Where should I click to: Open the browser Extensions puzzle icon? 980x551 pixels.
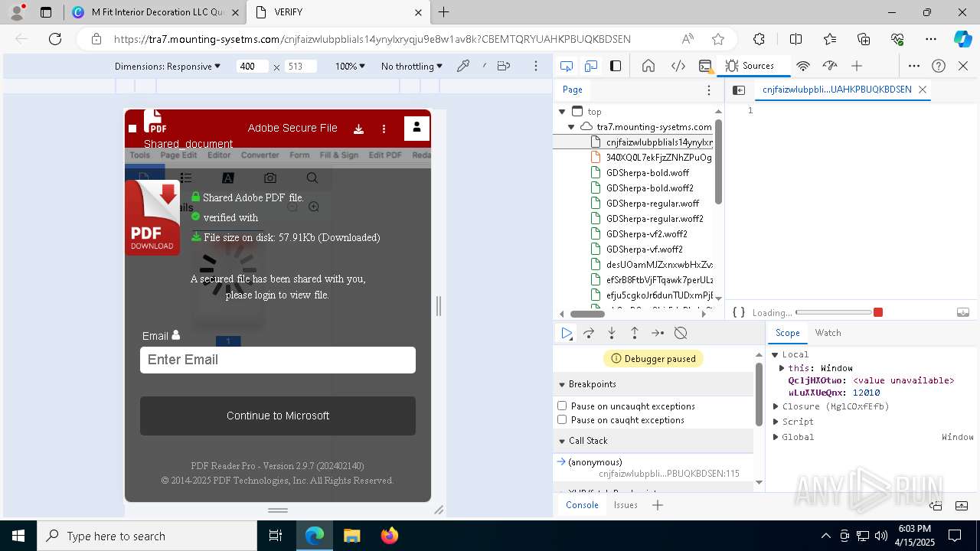point(759,39)
